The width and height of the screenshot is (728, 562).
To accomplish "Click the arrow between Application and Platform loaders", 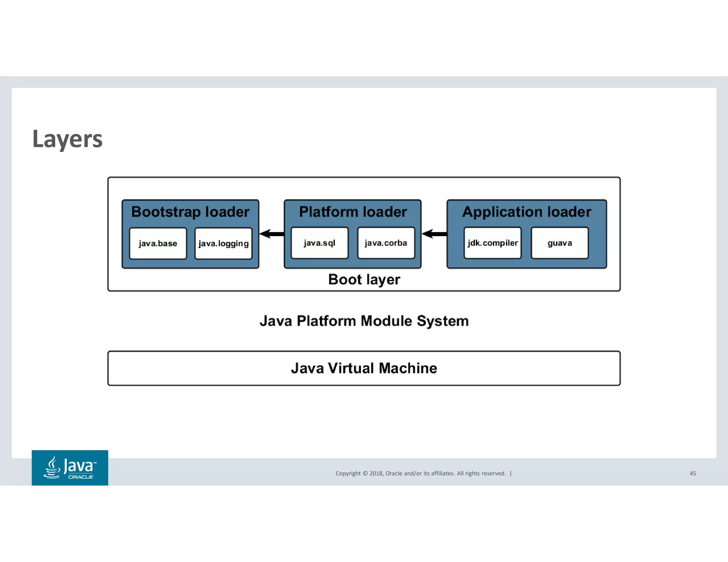I will (434, 234).
